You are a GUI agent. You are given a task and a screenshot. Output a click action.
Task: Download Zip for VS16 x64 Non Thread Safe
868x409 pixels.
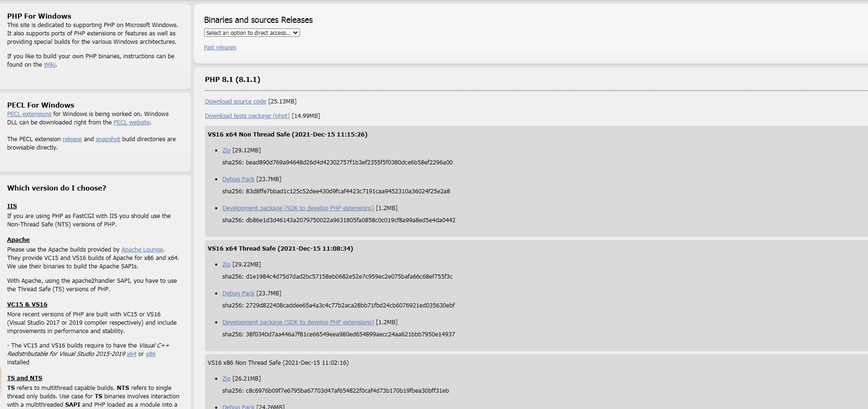226,150
